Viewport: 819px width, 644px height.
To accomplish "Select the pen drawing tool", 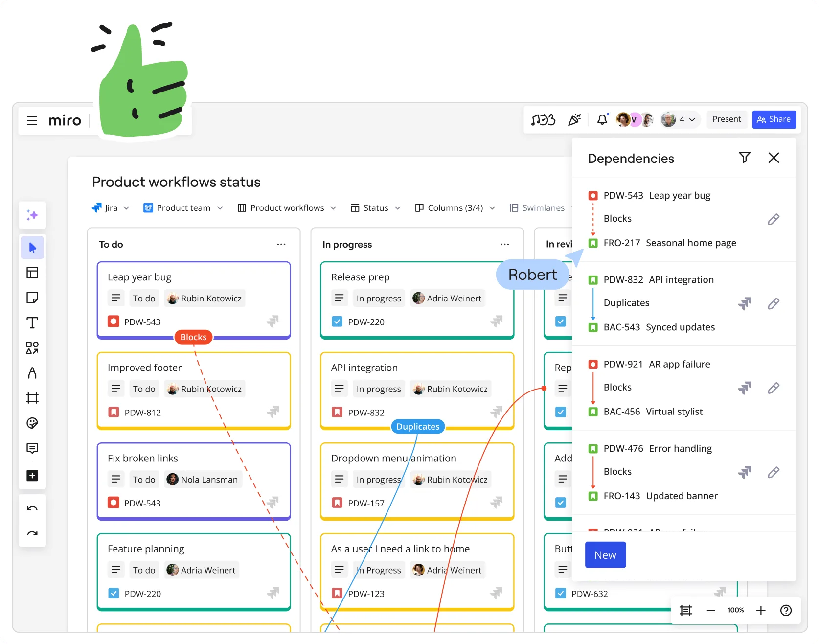I will point(32,373).
